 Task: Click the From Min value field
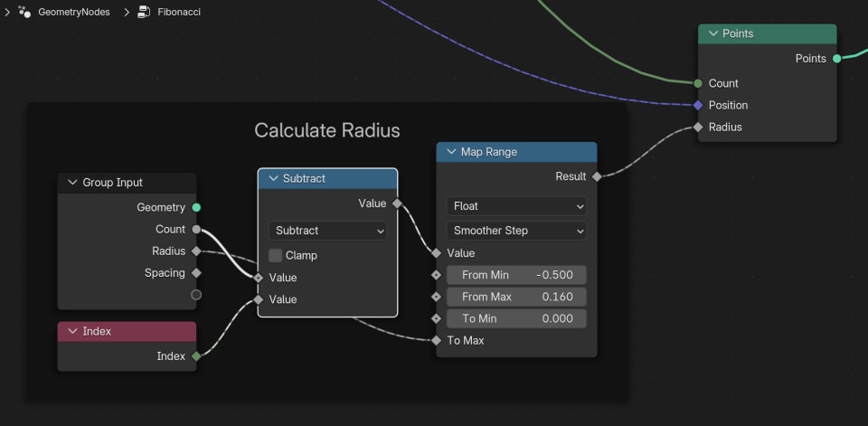pos(516,275)
